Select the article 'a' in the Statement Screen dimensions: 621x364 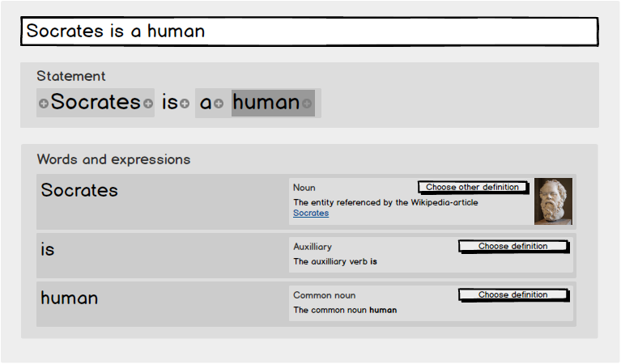click(206, 103)
